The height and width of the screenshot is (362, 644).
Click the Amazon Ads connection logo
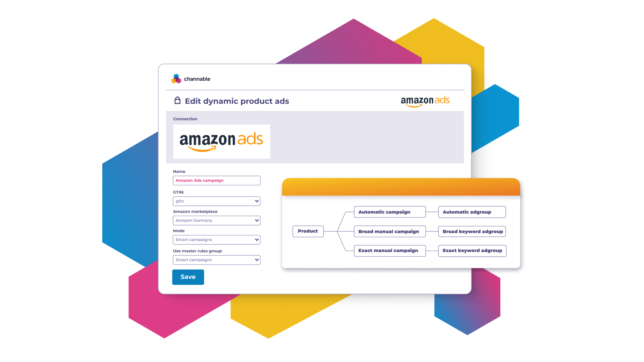222,141
